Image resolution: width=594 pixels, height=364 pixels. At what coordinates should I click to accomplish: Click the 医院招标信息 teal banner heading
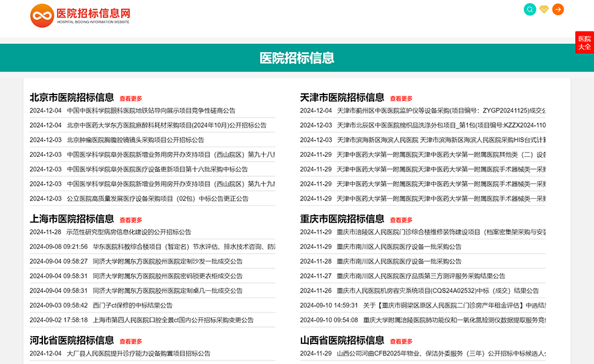(297, 58)
